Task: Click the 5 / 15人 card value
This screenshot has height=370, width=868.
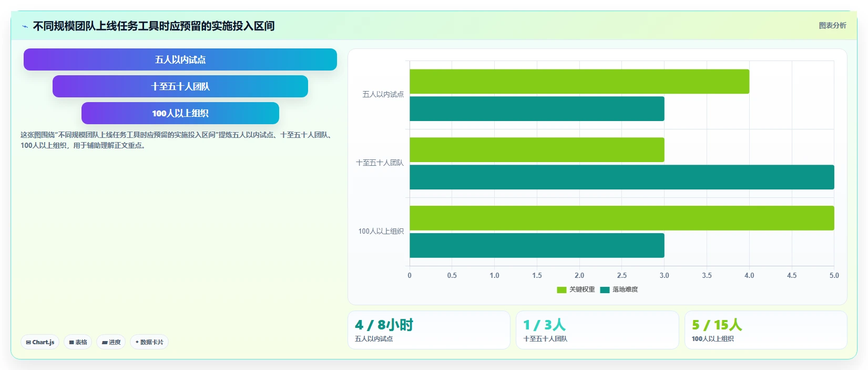Action: coord(717,325)
